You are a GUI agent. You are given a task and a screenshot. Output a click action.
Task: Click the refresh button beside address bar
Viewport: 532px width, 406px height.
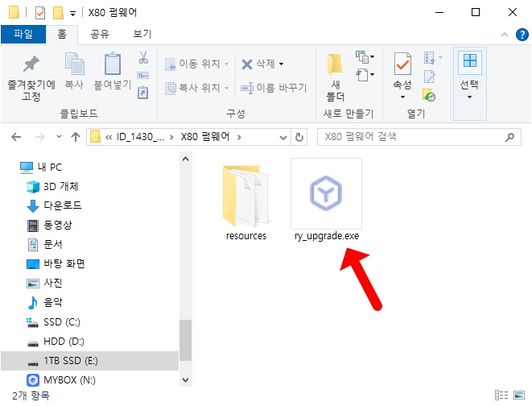tap(299, 137)
